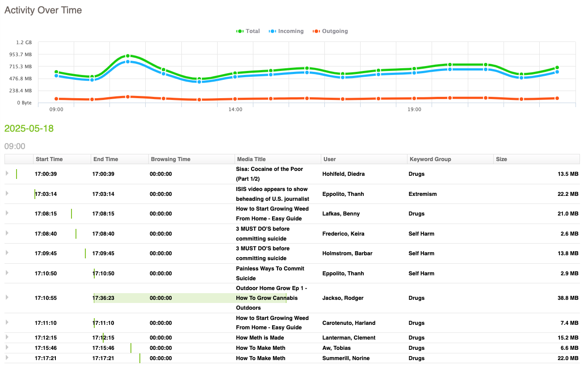Click the media title 'How To Grow Cannabis Outdoors'

[267, 298]
